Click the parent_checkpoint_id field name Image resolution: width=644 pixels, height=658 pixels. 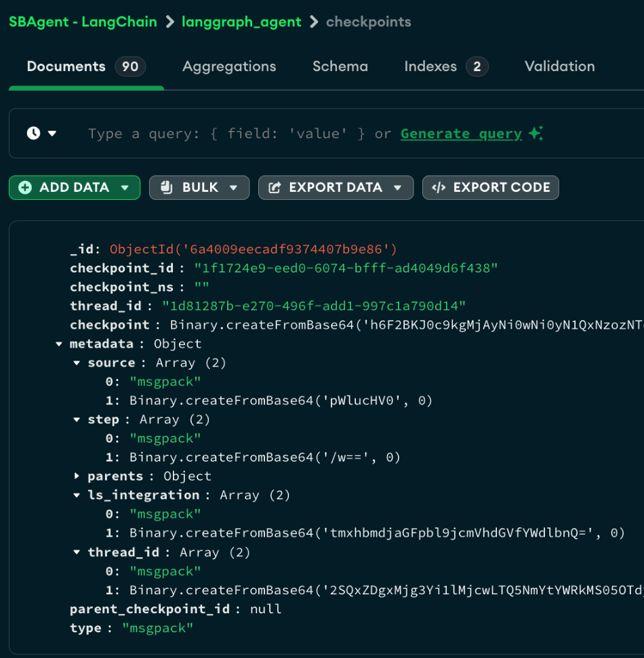(150, 609)
